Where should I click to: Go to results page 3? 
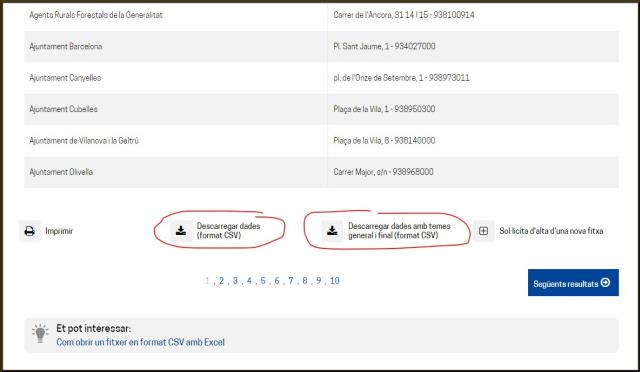(x=235, y=281)
